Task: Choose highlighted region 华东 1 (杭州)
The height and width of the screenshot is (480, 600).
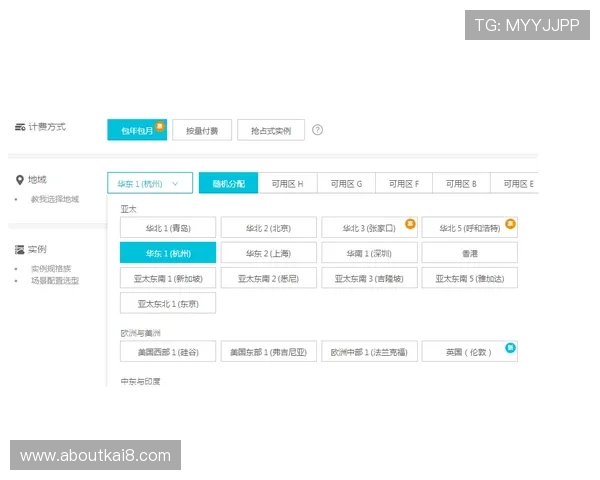Action: point(168,253)
